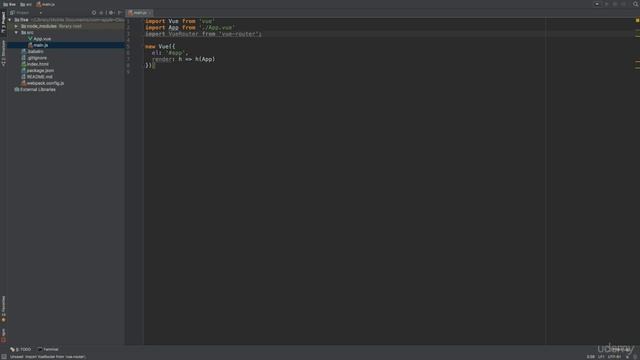Viewport: 640px width, 360px height.
Task: Switch to the main.js editor tab
Action: (138, 13)
